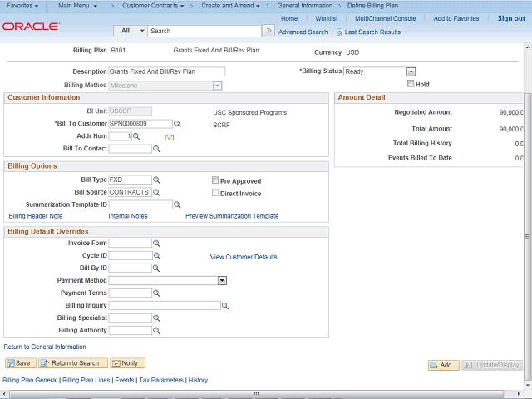Open lookup for Summarization Template ID
532x399 pixels.
coord(177,204)
